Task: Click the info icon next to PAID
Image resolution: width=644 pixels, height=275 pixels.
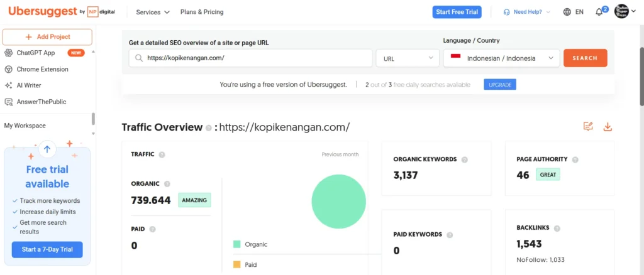Action: point(153,229)
